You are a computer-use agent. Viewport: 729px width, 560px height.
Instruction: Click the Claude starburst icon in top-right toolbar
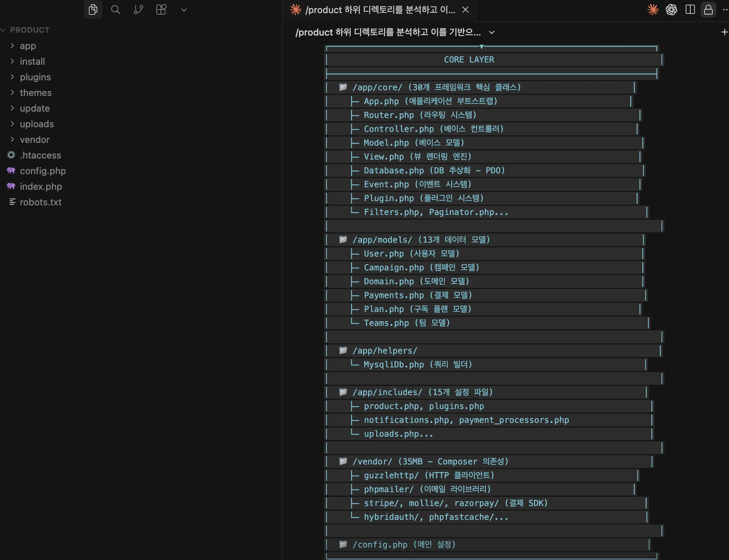(x=653, y=10)
